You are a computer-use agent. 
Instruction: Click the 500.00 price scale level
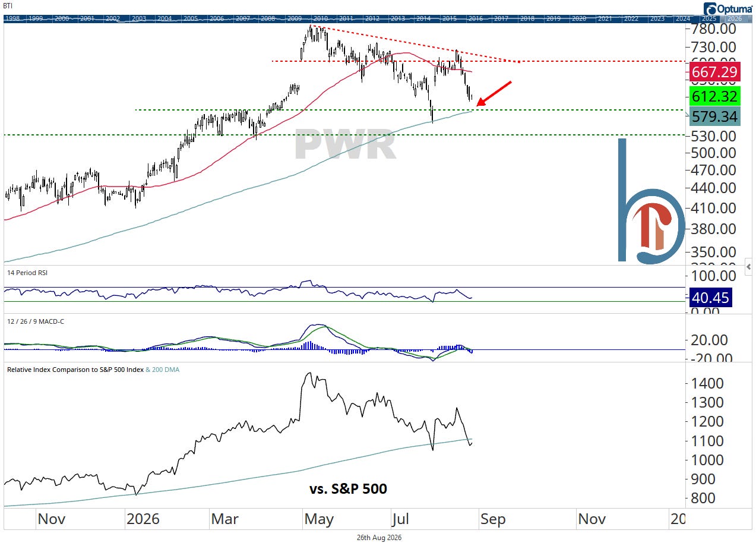(x=713, y=153)
